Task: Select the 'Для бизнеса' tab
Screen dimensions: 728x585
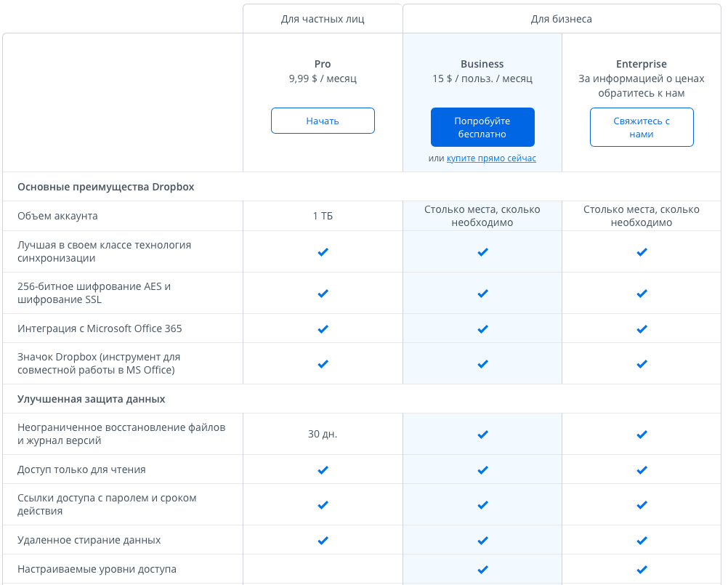Action: pyautogui.click(x=561, y=19)
